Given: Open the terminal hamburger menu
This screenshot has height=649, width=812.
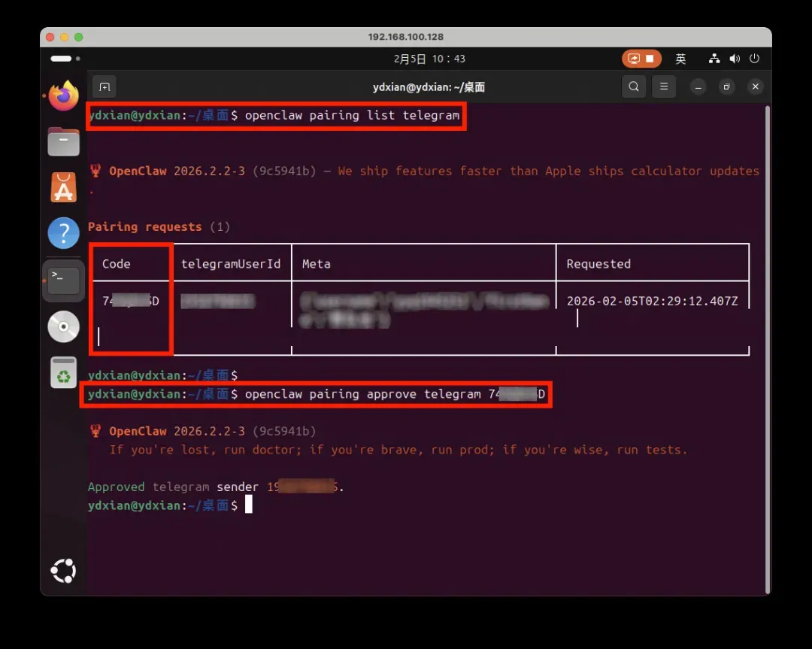Looking at the screenshot, I should click(663, 87).
